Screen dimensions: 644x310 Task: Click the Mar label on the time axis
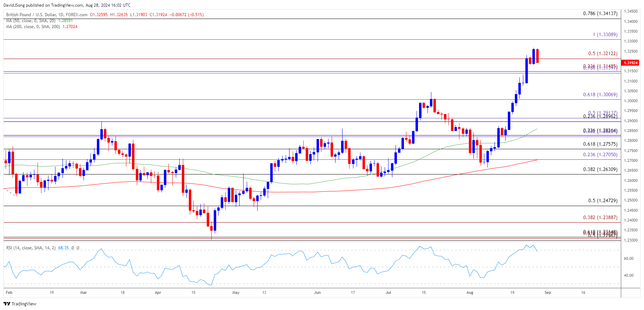tap(84, 293)
